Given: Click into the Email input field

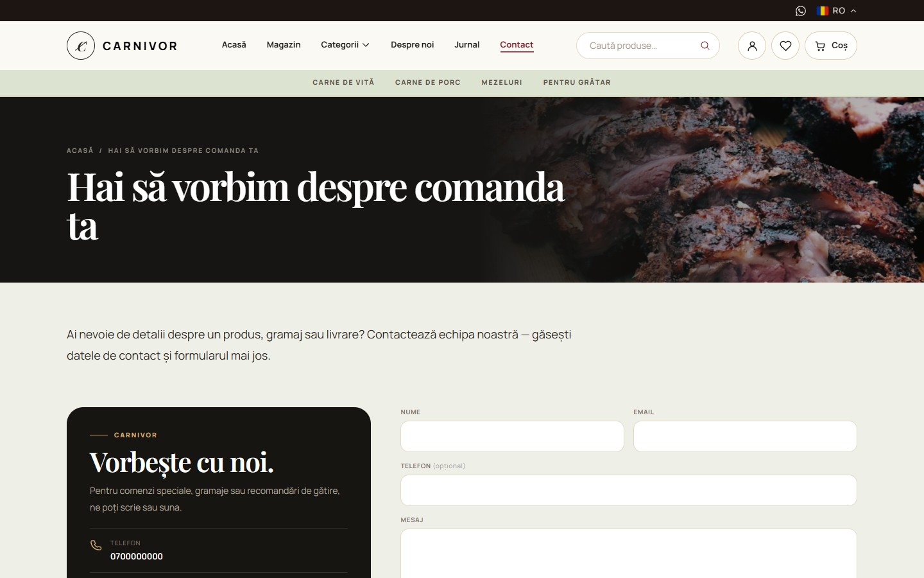Looking at the screenshot, I should 745,436.
